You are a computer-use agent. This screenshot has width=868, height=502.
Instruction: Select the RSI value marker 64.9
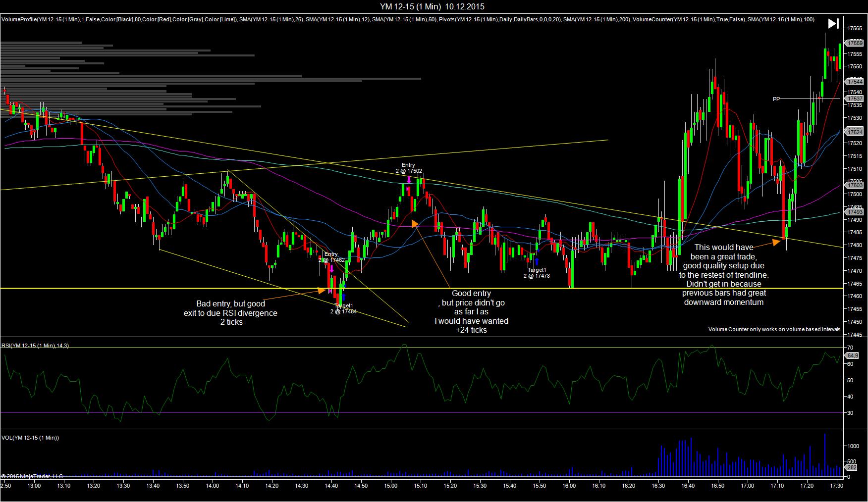click(x=853, y=355)
